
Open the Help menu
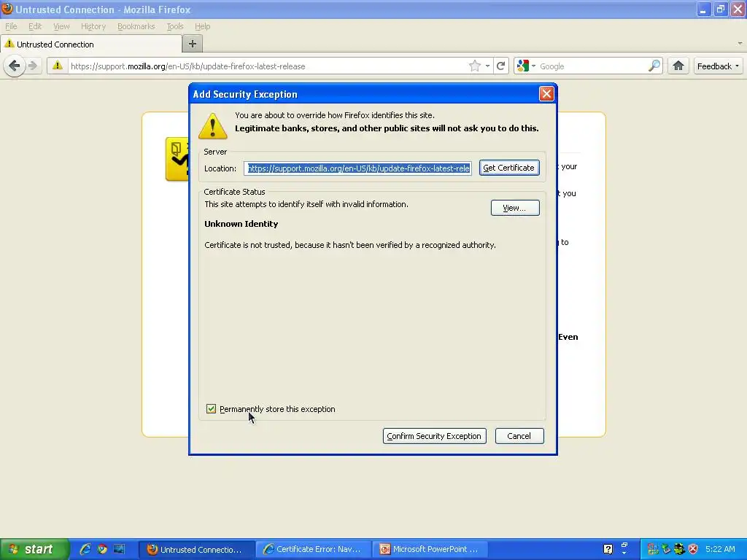coord(203,26)
